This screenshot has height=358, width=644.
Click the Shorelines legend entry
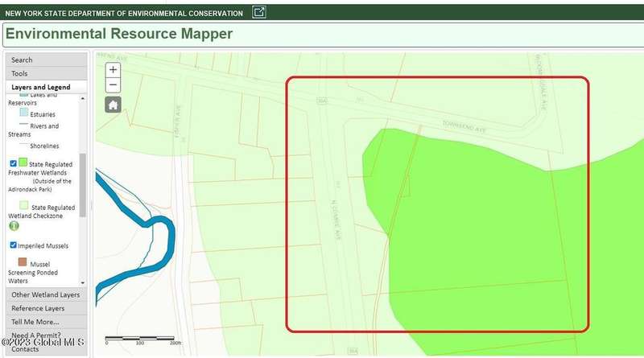pyautogui.click(x=44, y=146)
